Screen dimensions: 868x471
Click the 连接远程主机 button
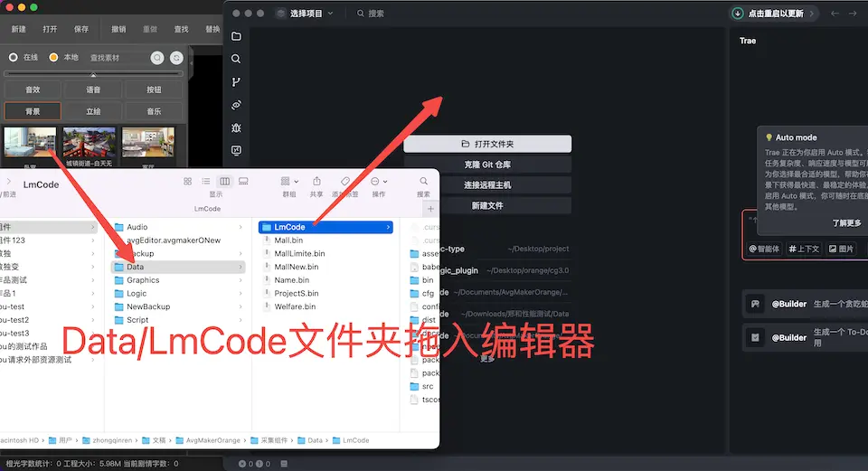(x=487, y=184)
